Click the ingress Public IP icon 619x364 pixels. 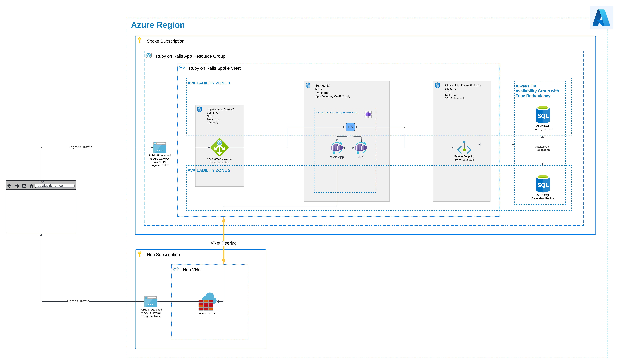click(x=160, y=147)
